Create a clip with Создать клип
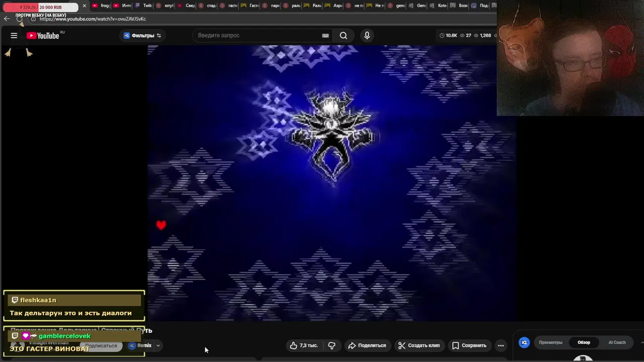The width and height of the screenshot is (644, 362). coord(419,345)
